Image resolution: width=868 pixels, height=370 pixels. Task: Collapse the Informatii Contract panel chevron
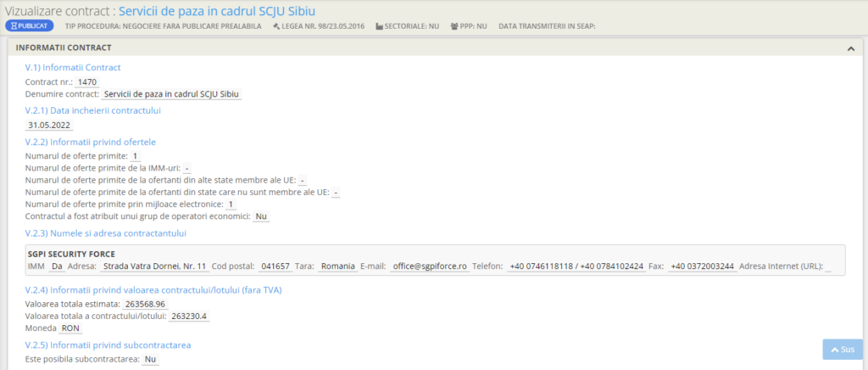pos(849,48)
